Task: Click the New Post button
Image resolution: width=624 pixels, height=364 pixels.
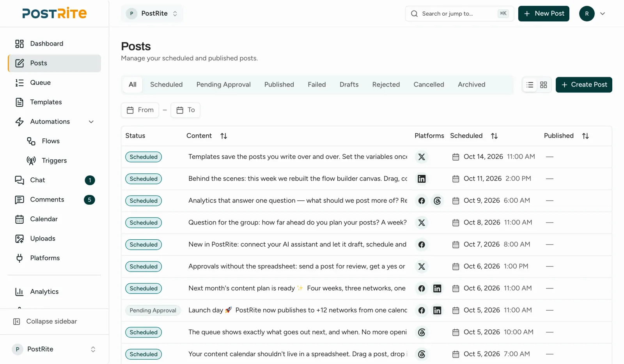Action: pos(544,14)
